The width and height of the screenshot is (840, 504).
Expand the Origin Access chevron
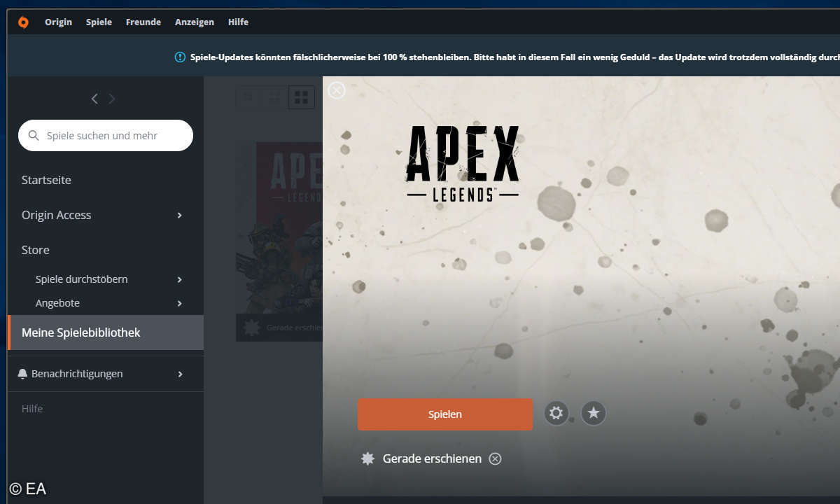point(180,215)
